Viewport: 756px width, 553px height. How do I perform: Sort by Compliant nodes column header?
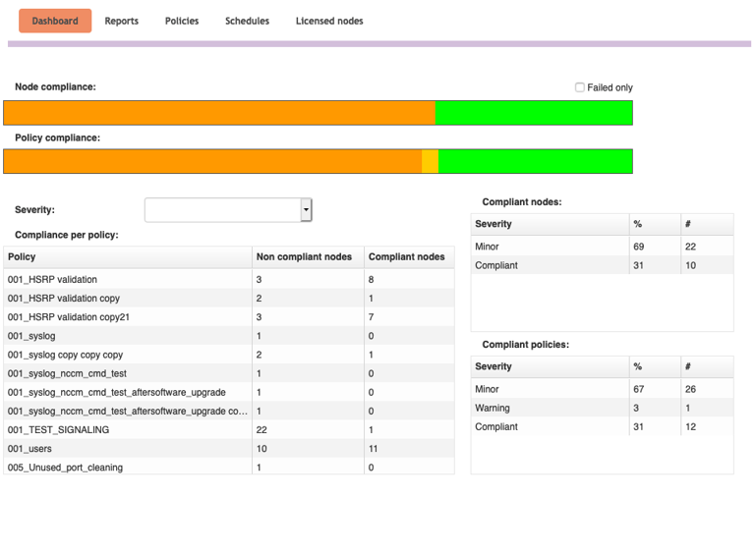coord(409,256)
